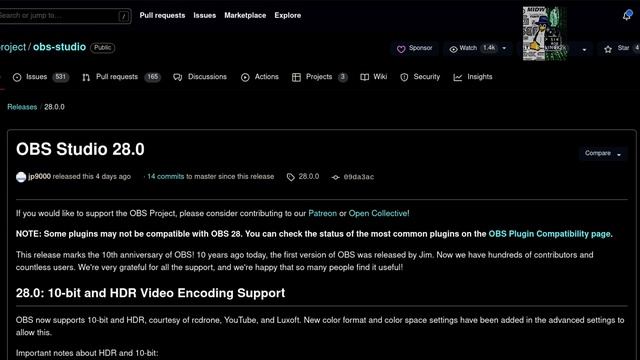Click the Projects table icon
This screenshot has width=640, height=360.
[x=296, y=77]
